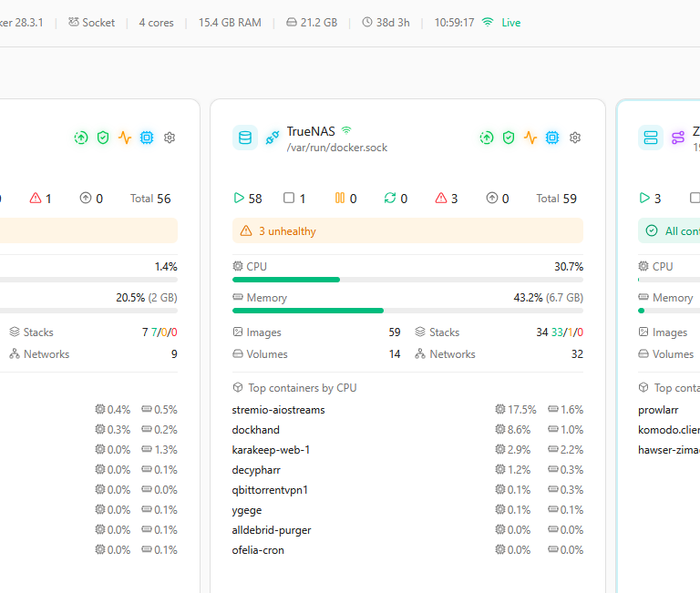Image resolution: width=700 pixels, height=593 pixels.
Task: Click TrueNAS paused containers count 0
Action: tap(346, 198)
